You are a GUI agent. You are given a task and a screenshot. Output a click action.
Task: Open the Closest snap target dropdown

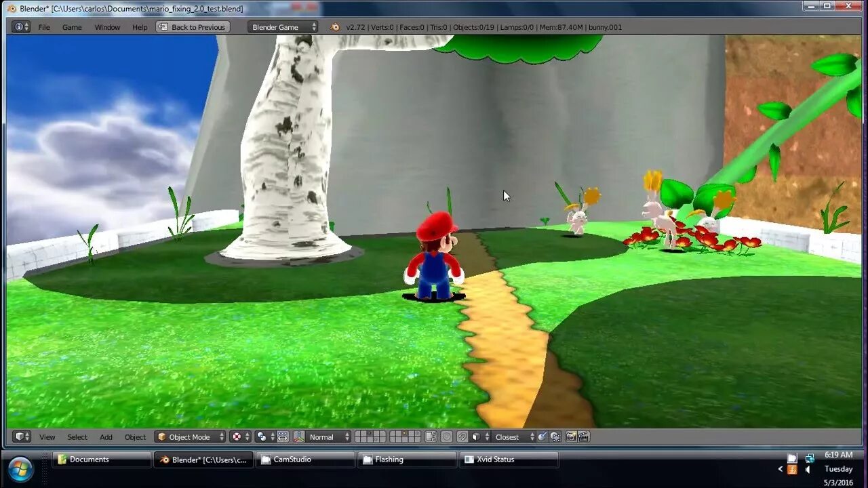click(513, 437)
